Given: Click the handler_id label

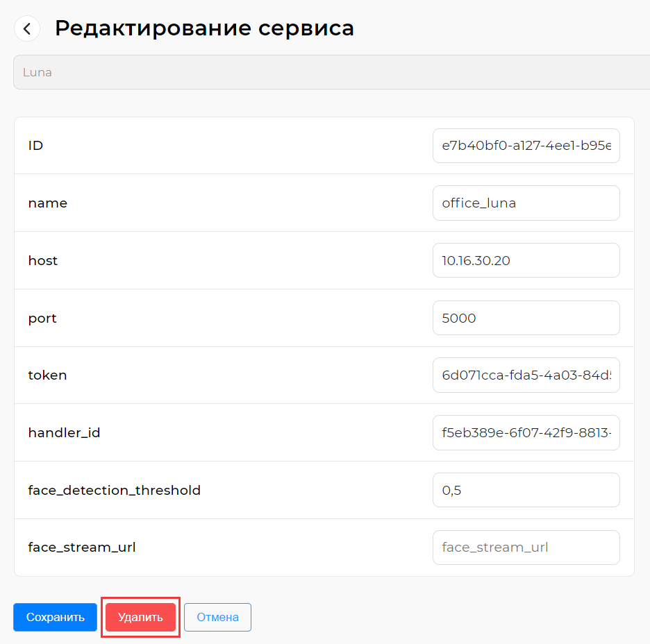Looking at the screenshot, I should pyautogui.click(x=65, y=433).
